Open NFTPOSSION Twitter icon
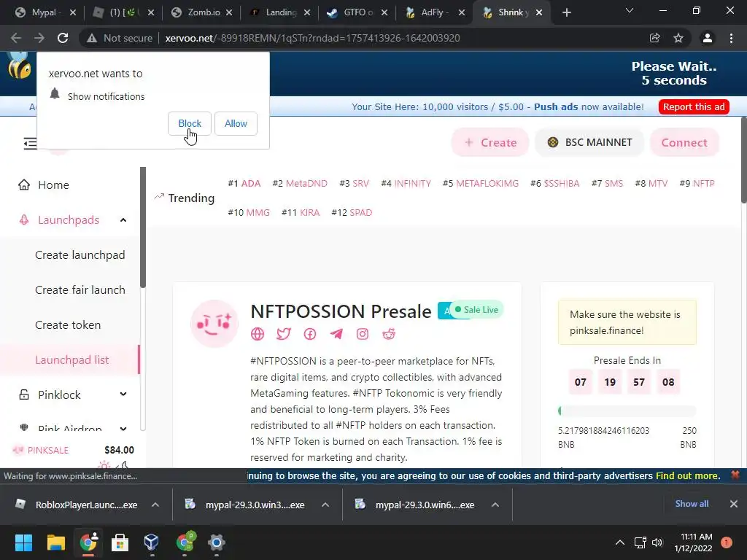 (284, 334)
